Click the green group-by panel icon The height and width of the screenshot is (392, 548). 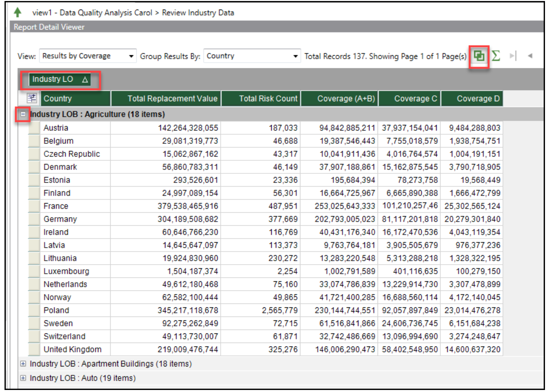(x=479, y=56)
